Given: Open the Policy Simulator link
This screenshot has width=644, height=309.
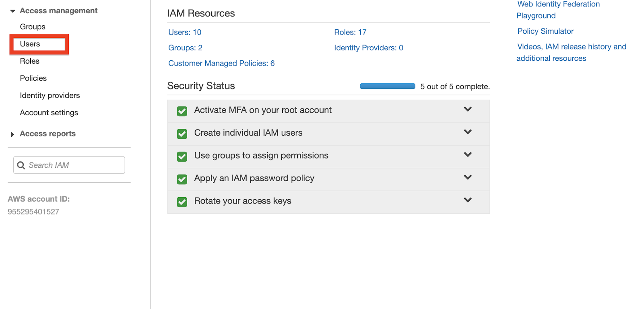Looking at the screenshot, I should click(545, 31).
